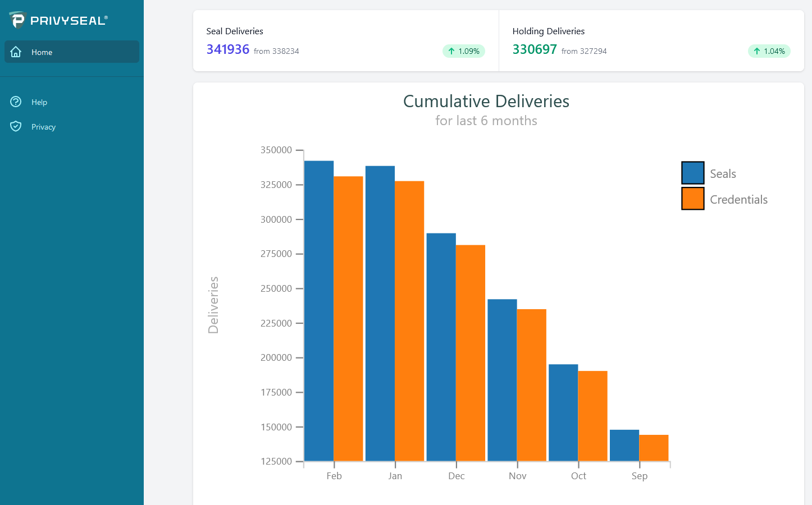
Task: Toggle the Seals legend label
Action: pos(723,174)
